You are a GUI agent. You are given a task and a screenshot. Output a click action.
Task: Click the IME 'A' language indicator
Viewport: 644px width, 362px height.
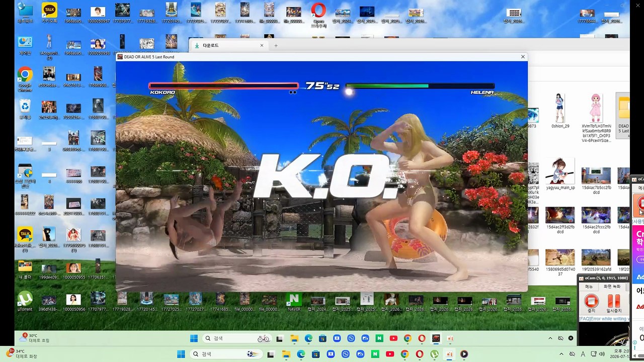(583, 354)
